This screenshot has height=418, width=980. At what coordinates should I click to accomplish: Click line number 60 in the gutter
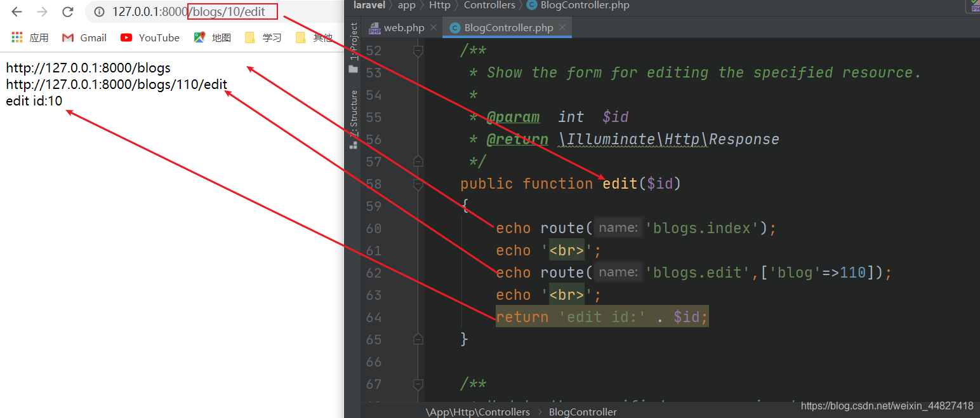(374, 228)
